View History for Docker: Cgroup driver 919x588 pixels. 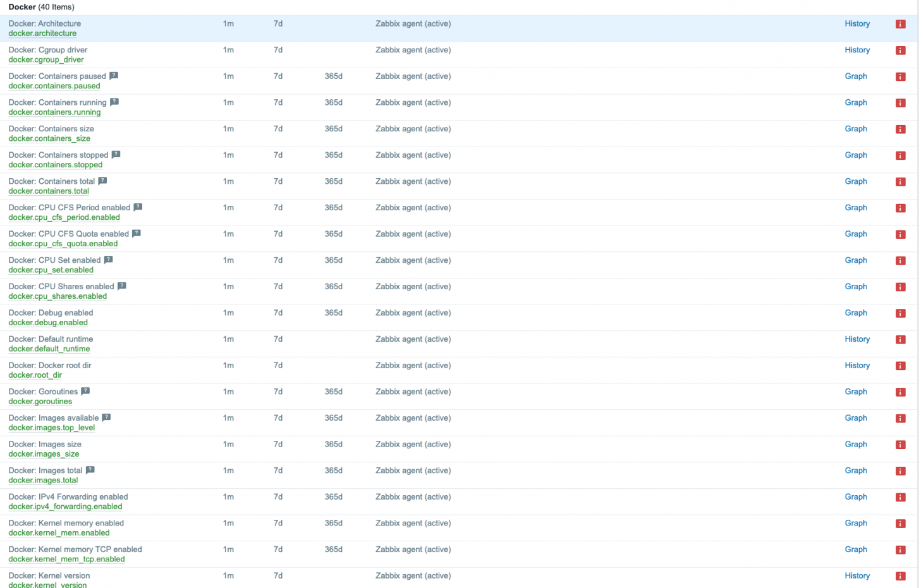tap(857, 50)
